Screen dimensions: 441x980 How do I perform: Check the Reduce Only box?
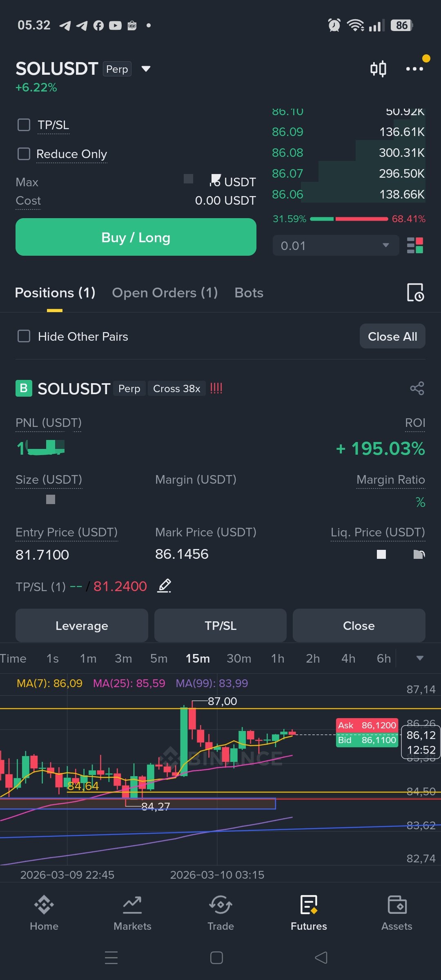pos(24,154)
